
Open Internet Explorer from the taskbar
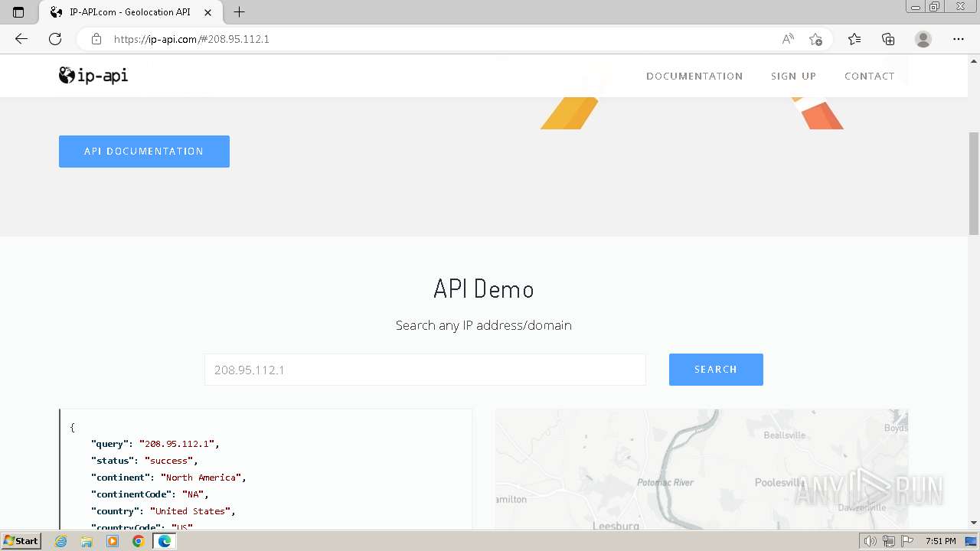click(61, 541)
